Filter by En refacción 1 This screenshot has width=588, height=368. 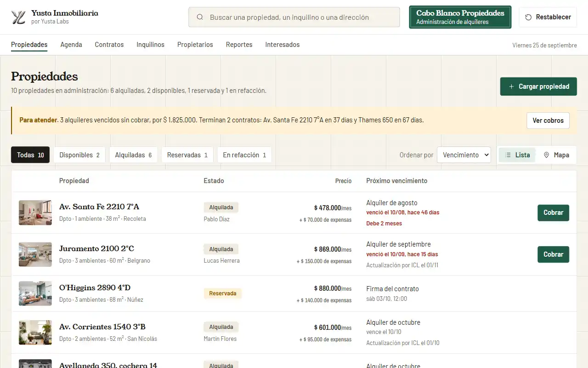[244, 155]
